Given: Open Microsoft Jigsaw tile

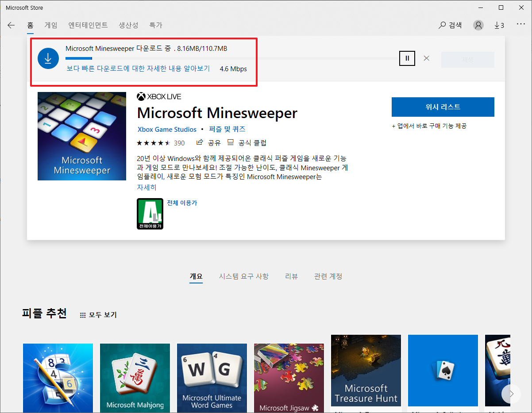Looking at the screenshot, I should 289,378.
